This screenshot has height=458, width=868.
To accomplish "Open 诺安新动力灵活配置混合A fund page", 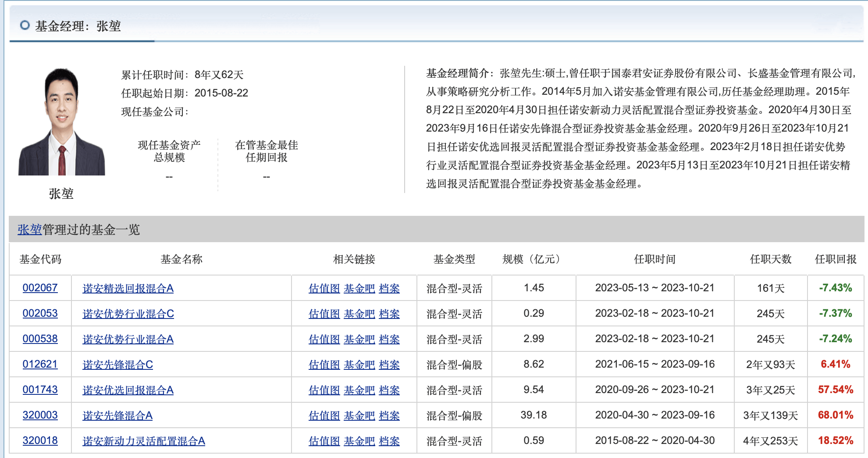I will 144,441.
